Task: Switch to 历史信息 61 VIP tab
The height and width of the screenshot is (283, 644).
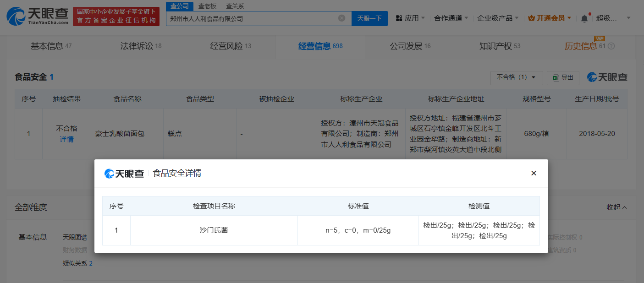Action: (x=585, y=46)
